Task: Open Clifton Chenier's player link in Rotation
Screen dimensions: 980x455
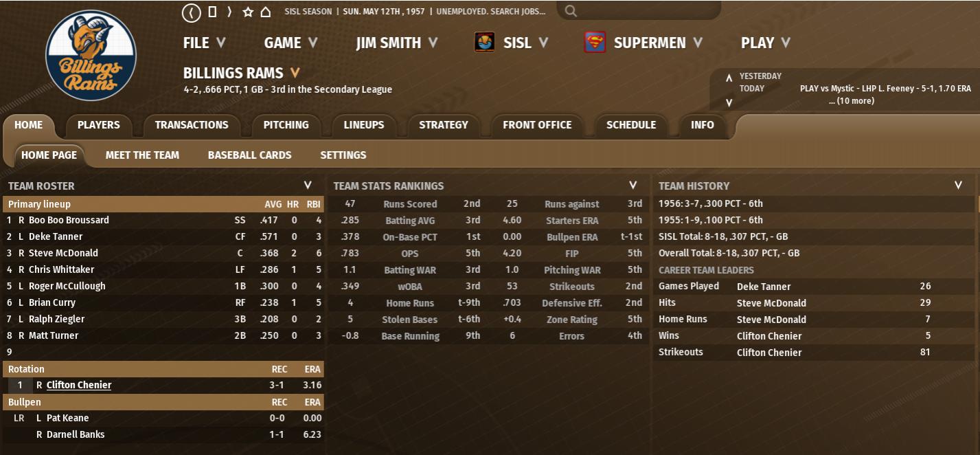Action: [79, 385]
